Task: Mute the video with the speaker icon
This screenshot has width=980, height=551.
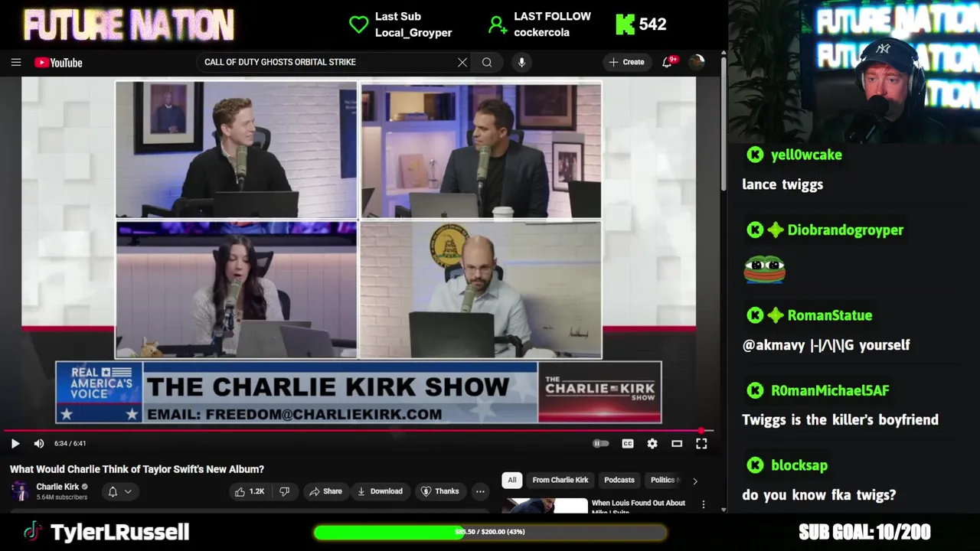Action: pos(39,443)
